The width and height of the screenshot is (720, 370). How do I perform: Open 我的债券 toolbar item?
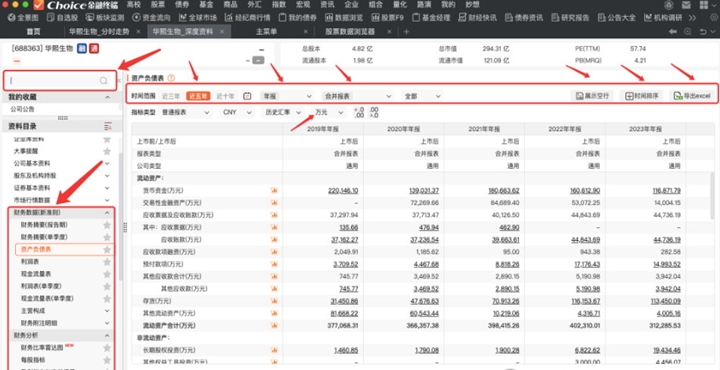pos(298,18)
